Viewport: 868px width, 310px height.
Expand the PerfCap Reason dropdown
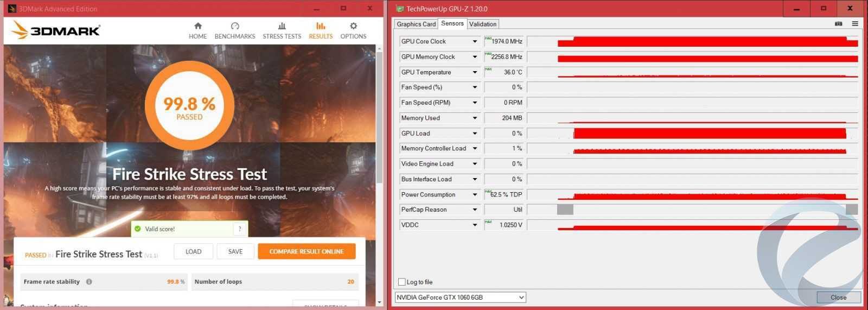[x=475, y=210]
